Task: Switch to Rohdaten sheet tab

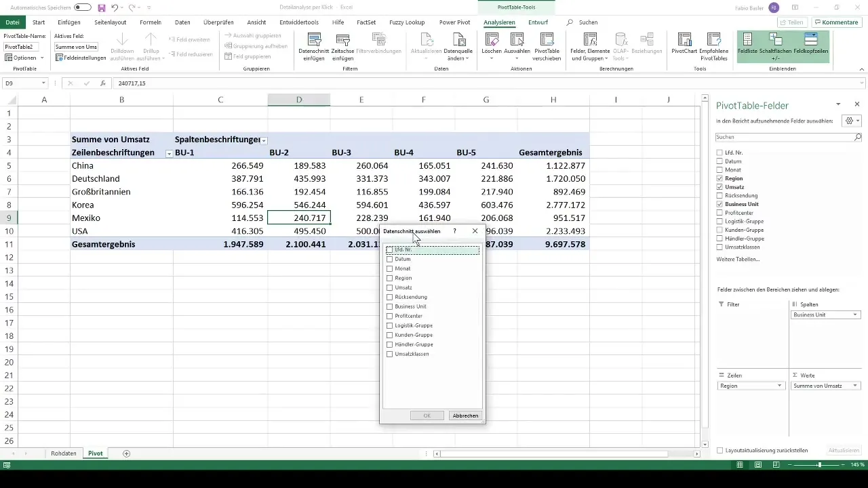Action: (x=64, y=453)
